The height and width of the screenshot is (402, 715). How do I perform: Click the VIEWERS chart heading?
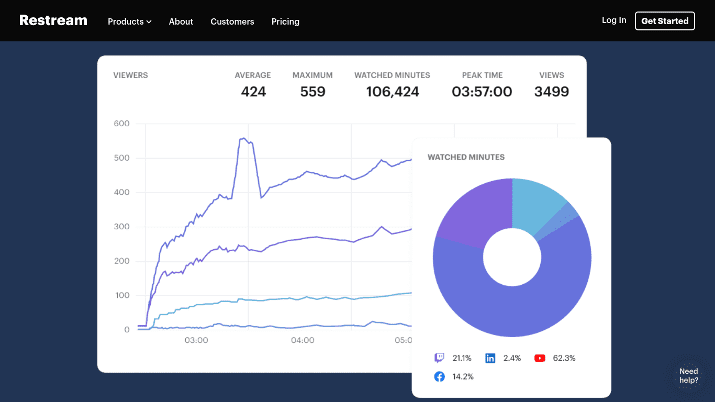130,75
